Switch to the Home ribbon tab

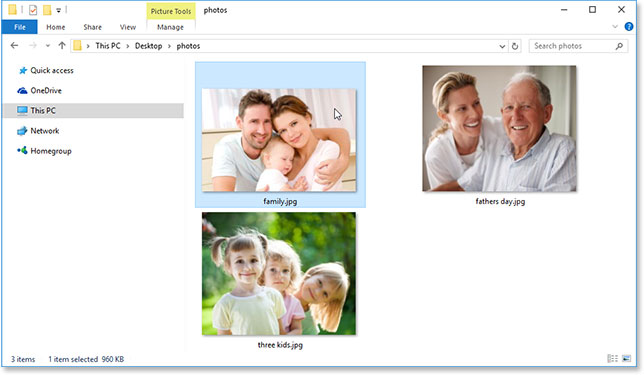pos(55,27)
